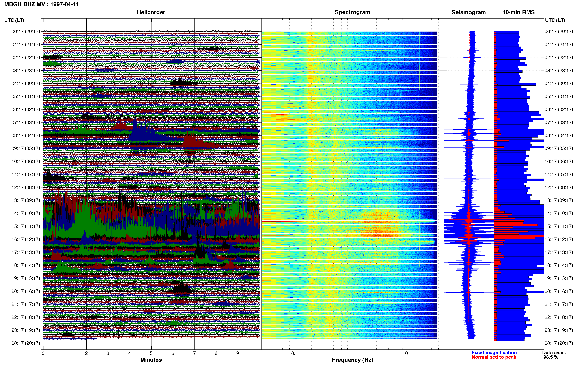Viewport: 588px width, 368px height.
Task: Click right time label '10:17 (06:17)'
Action: point(559,161)
